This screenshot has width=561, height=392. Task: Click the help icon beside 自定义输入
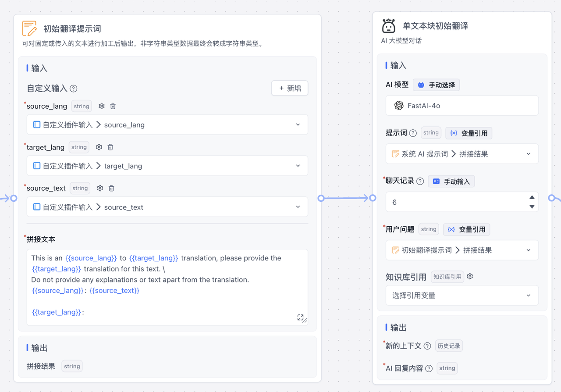pos(74,89)
